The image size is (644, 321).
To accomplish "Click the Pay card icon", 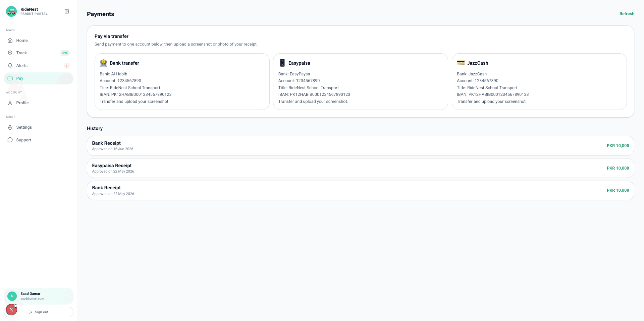I will 10,78.
